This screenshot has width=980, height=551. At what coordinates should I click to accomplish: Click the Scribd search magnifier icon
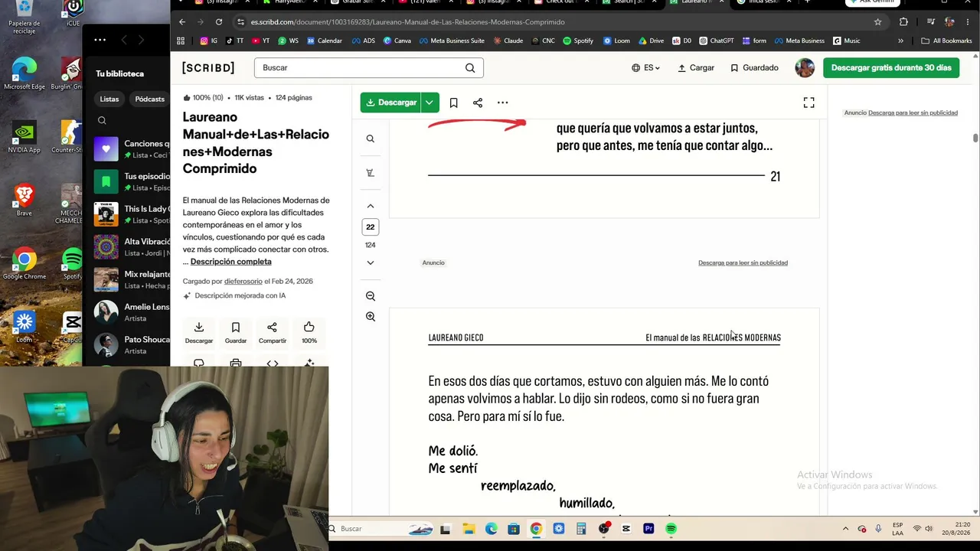[x=470, y=67]
